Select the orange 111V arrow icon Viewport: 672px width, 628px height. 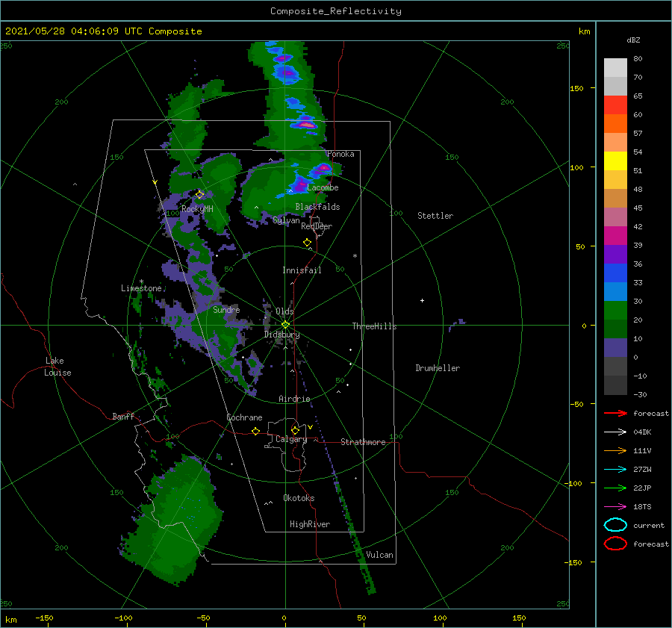(x=615, y=450)
